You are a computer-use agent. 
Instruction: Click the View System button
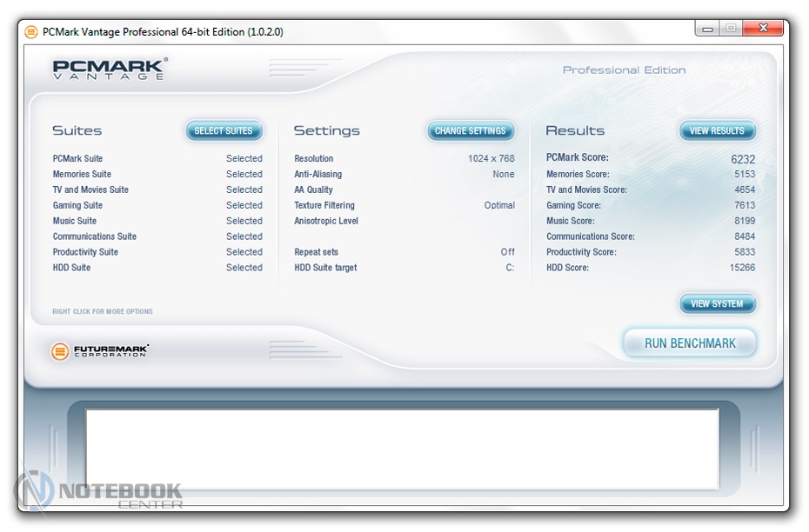coord(717,304)
